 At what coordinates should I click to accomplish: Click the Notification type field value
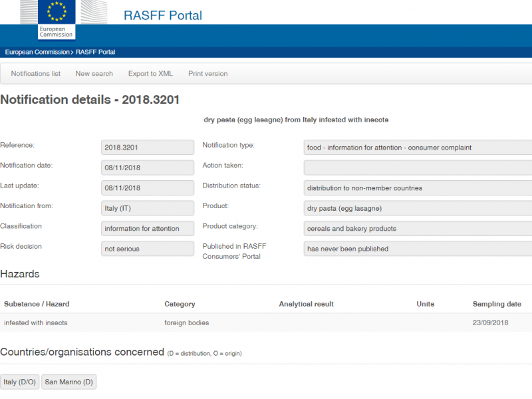[418, 147]
